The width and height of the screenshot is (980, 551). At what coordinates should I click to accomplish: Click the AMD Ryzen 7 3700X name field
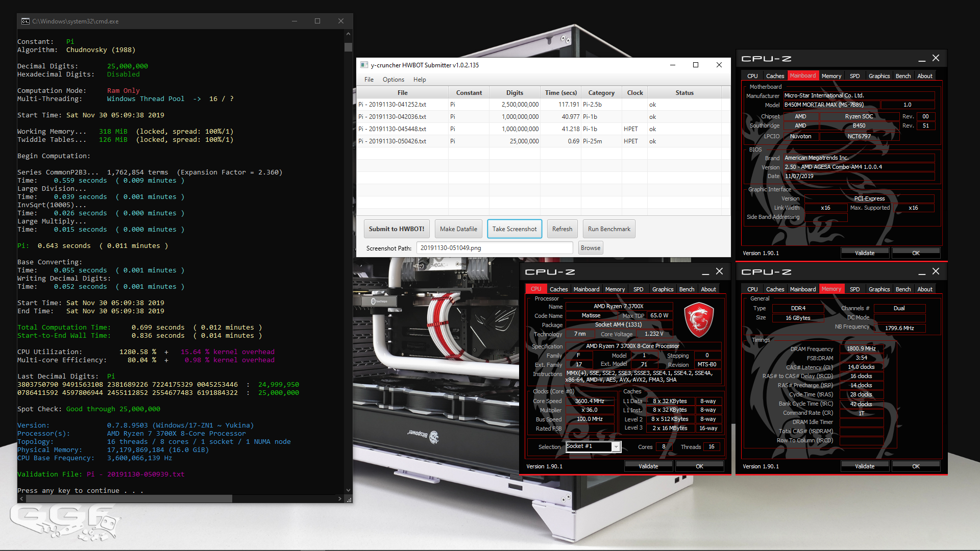(618, 306)
